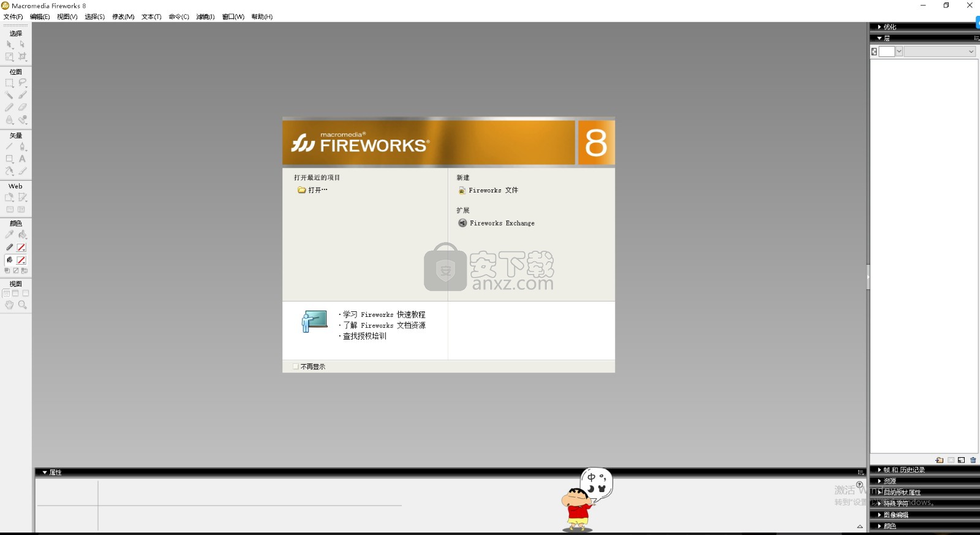
Task: Select the Eraser tool
Action: tap(22, 107)
